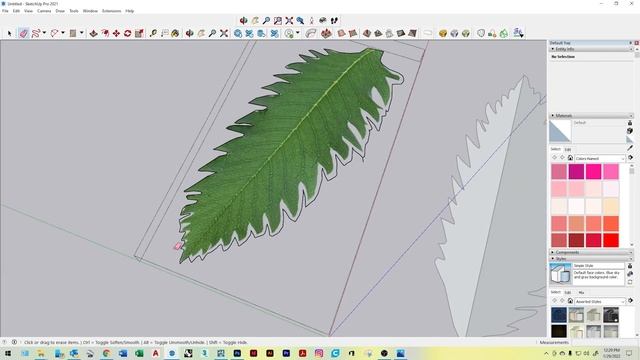Open the Styles Edit tab
This screenshot has width=640, height=360.
coord(568,293)
